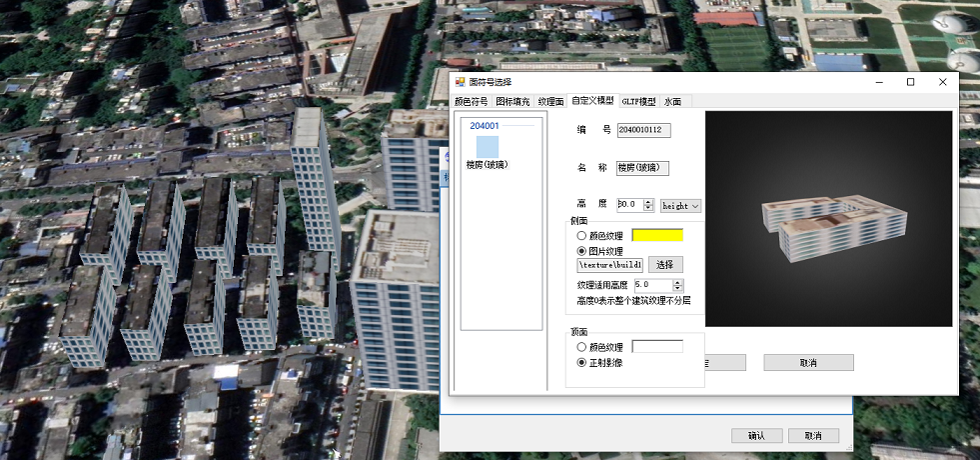Image resolution: width=980 pixels, height=460 pixels.
Task: Click the 高度 value spinner arrows
Action: coord(648,205)
